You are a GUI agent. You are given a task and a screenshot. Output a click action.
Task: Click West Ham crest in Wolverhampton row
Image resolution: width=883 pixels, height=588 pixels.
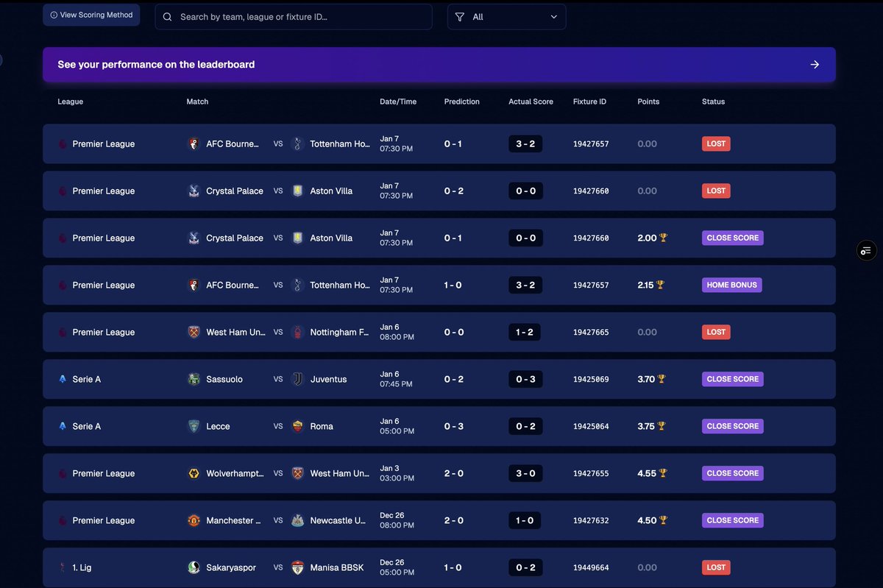click(x=298, y=473)
